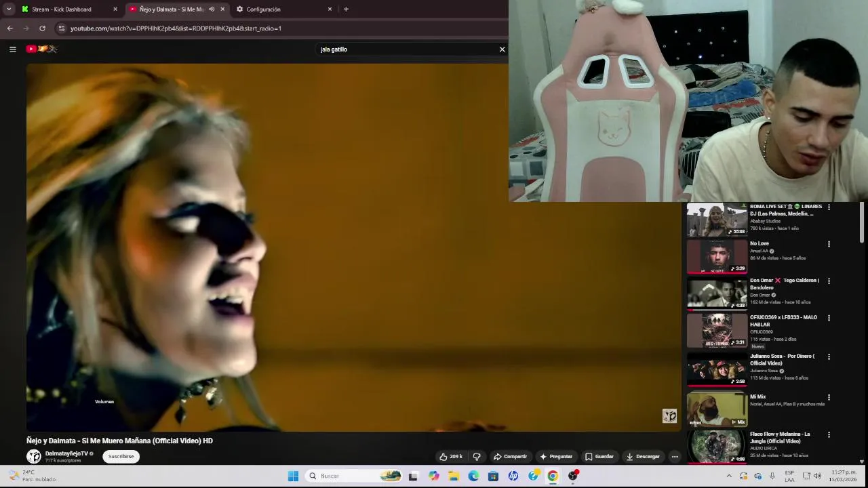Reload the YouTube page

42,28
